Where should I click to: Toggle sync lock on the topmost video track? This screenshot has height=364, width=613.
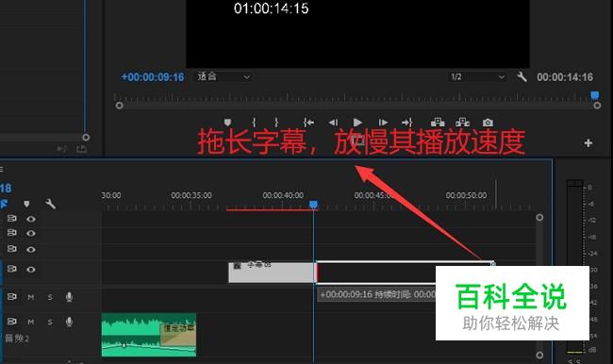12,218
